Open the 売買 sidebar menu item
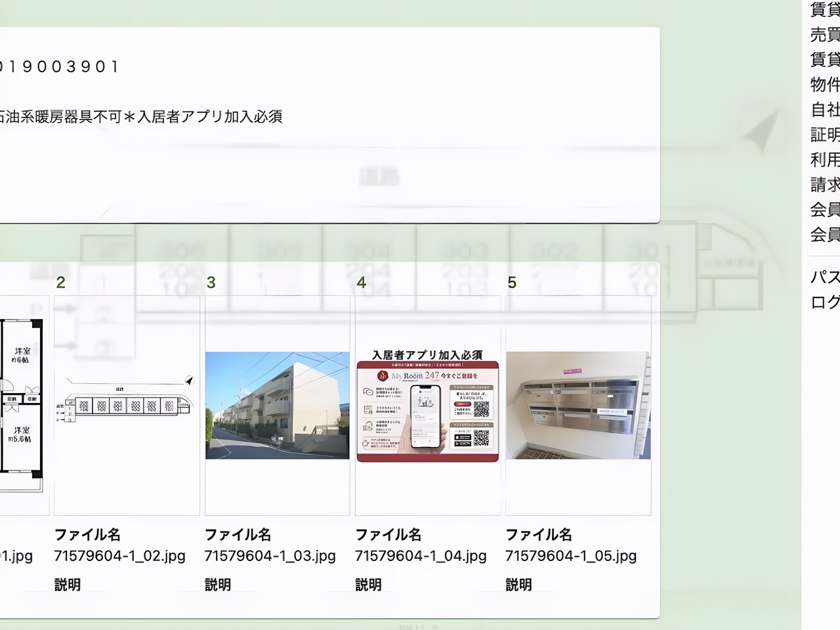Viewport: 840px width, 630px height. [x=825, y=35]
